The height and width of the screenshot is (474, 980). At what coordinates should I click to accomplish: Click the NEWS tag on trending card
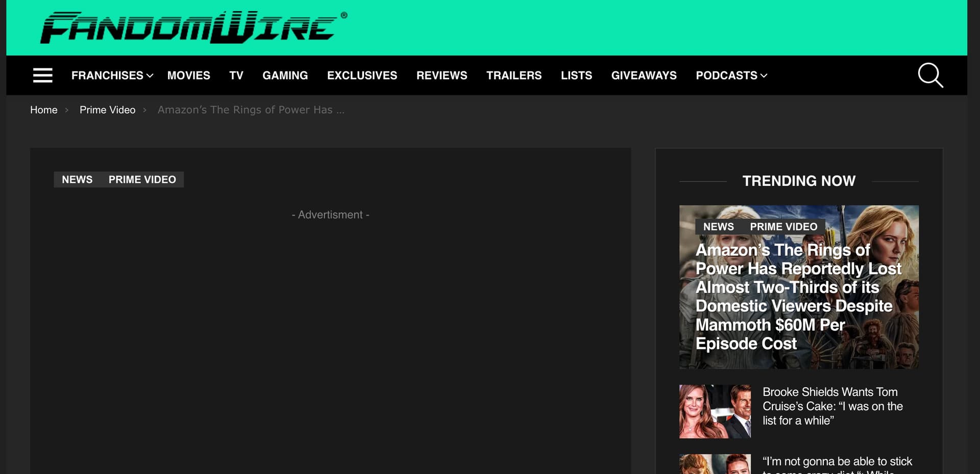[x=719, y=227]
